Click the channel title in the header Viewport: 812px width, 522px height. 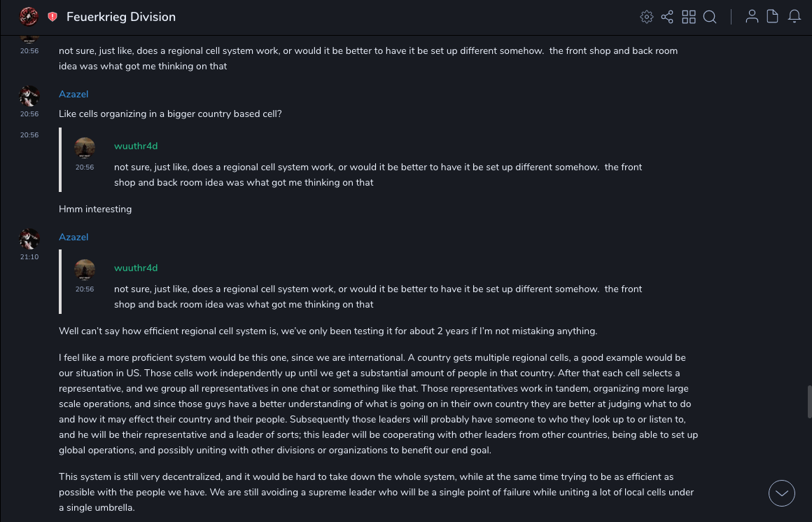coord(121,17)
